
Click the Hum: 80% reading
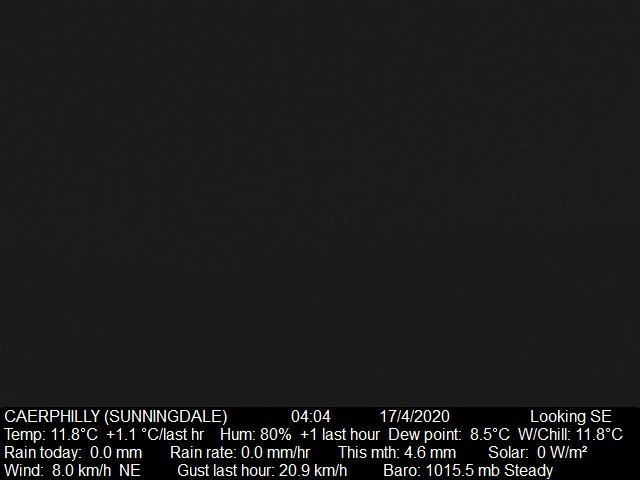click(256, 435)
